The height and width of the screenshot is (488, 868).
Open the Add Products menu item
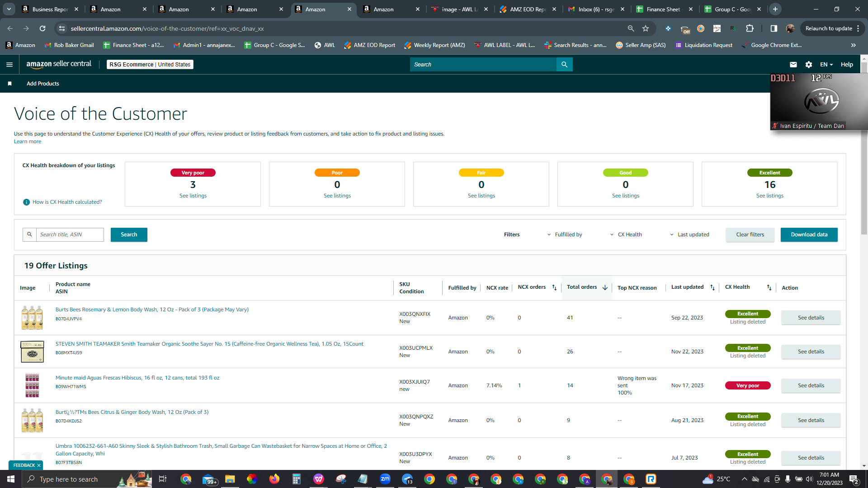coord(43,84)
